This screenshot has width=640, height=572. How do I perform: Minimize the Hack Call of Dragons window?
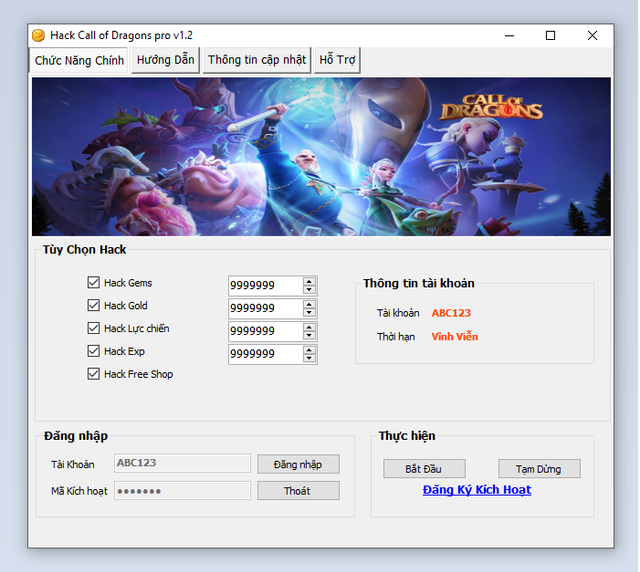click(507, 35)
